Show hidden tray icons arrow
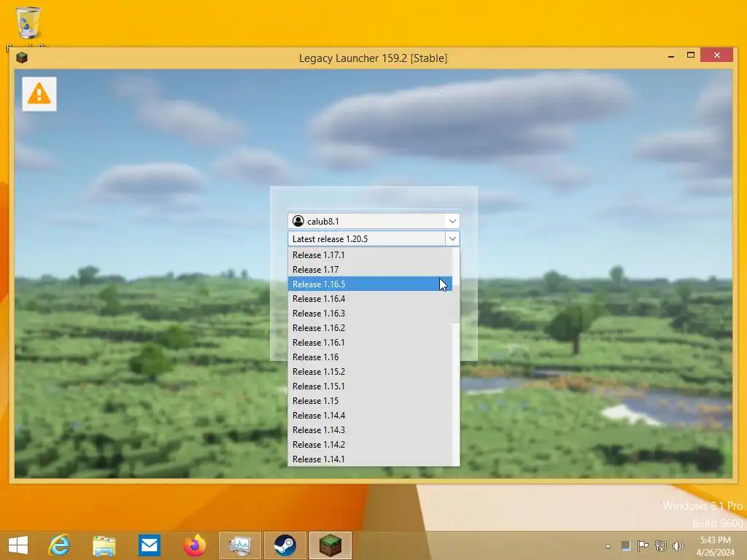The height and width of the screenshot is (560, 747). (608, 546)
